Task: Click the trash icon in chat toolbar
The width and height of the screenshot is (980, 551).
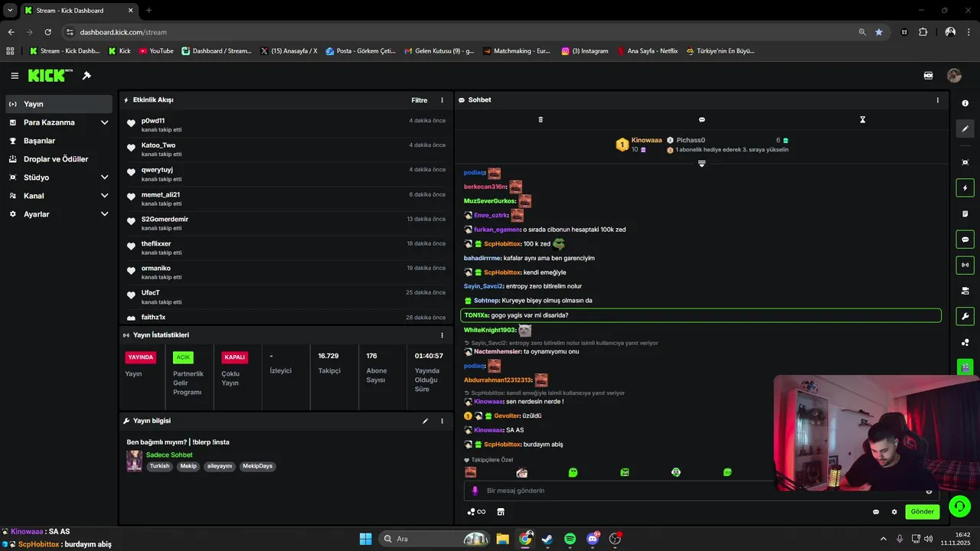Action: point(541,119)
